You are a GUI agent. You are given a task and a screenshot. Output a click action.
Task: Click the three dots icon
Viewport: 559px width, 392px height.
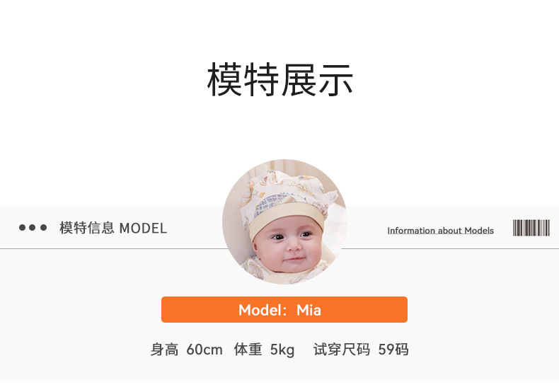point(33,227)
